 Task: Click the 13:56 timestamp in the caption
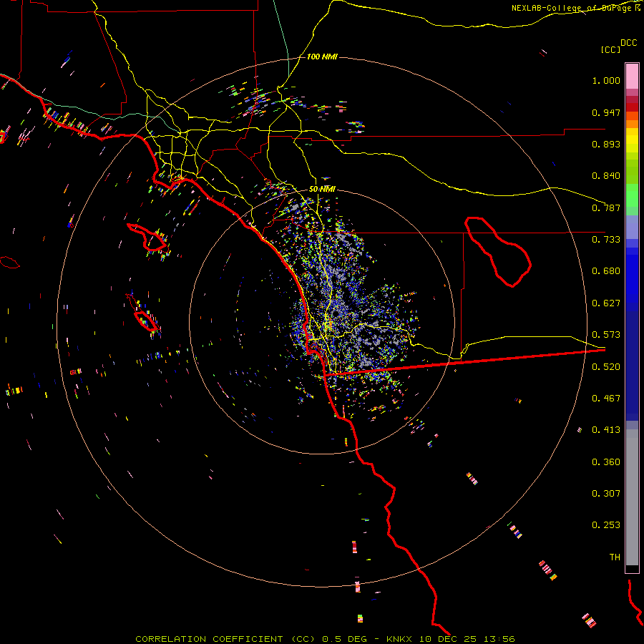point(499,639)
